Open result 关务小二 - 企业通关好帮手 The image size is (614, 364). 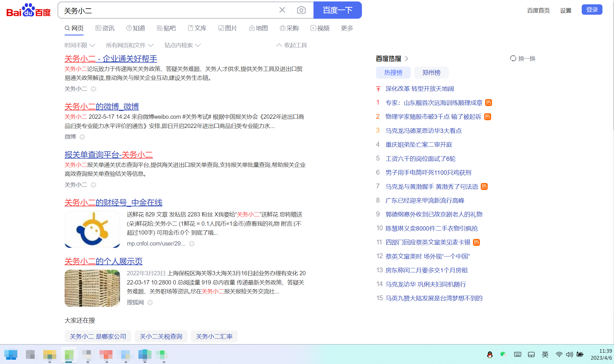111,59
